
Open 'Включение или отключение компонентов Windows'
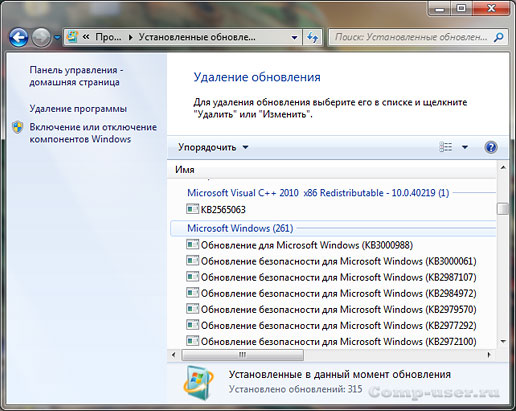pos(93,133)
